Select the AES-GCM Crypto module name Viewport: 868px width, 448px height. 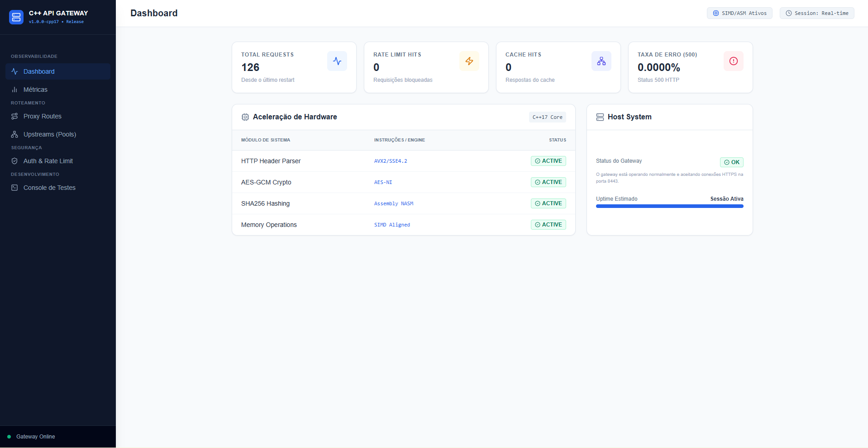[266, 182]
